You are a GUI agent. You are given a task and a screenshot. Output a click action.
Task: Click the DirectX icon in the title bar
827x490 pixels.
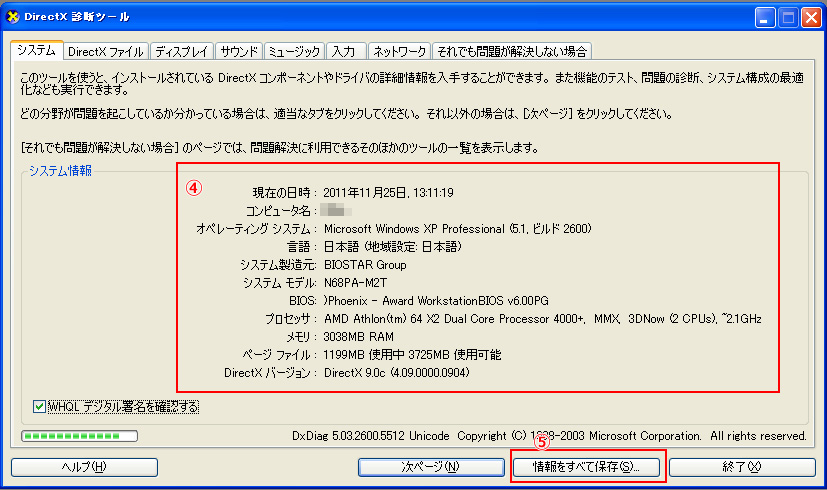[13, 17]
